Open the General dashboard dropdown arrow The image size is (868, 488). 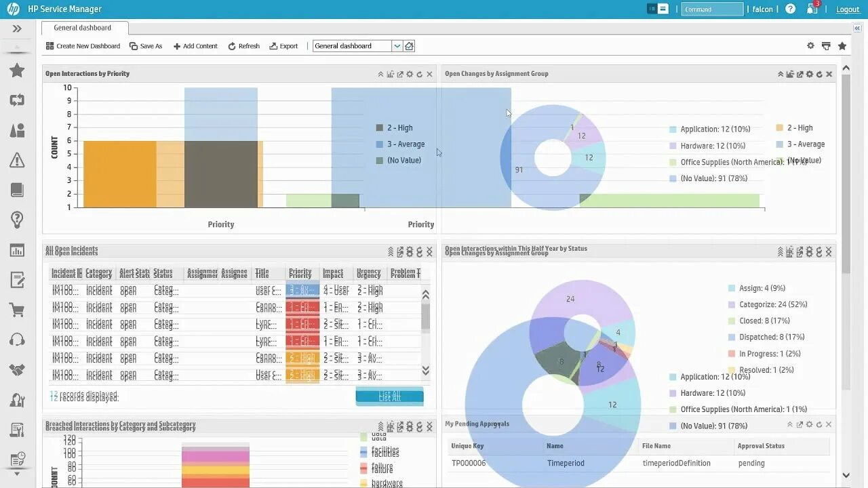[397, 46]
